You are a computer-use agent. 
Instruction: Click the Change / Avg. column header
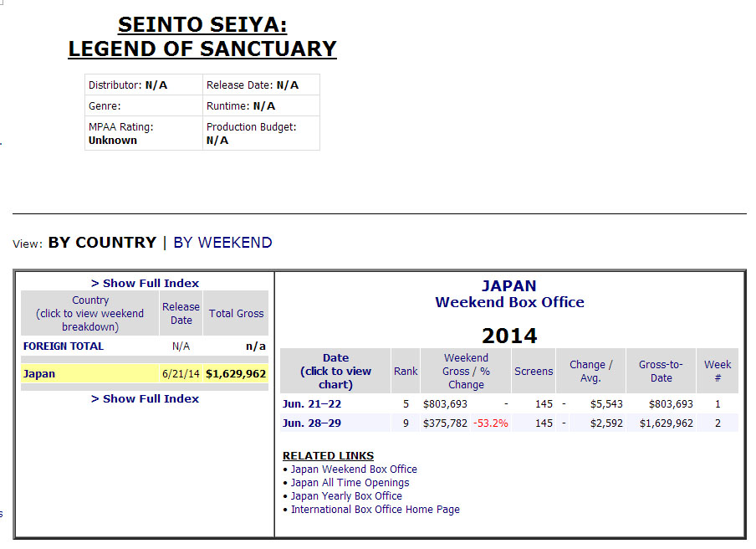pyautogui.click(x=590, y=371)
